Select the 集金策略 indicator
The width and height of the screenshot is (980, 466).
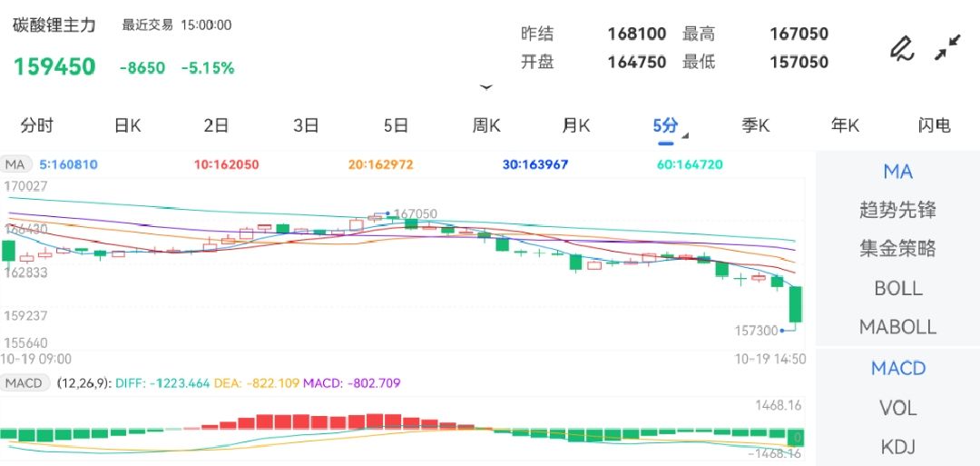(x=897, y=249)
